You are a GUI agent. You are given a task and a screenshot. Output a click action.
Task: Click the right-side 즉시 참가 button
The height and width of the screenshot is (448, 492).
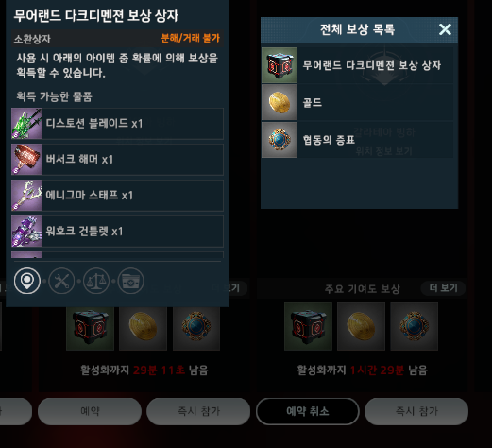[416, 411]
